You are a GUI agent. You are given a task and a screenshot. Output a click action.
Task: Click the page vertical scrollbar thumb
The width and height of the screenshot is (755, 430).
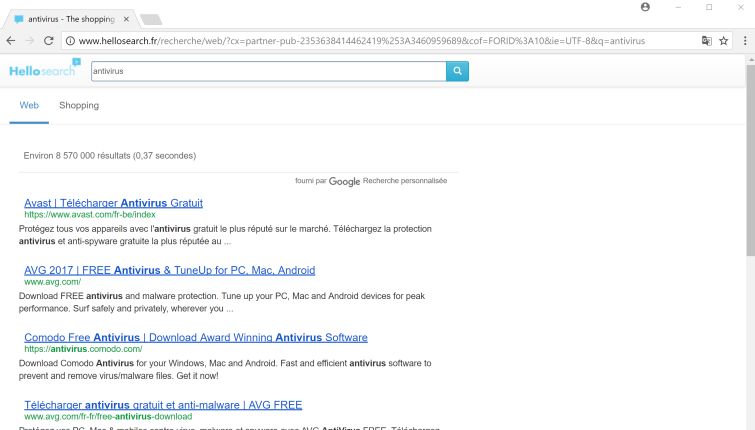(x=750, y=161)
